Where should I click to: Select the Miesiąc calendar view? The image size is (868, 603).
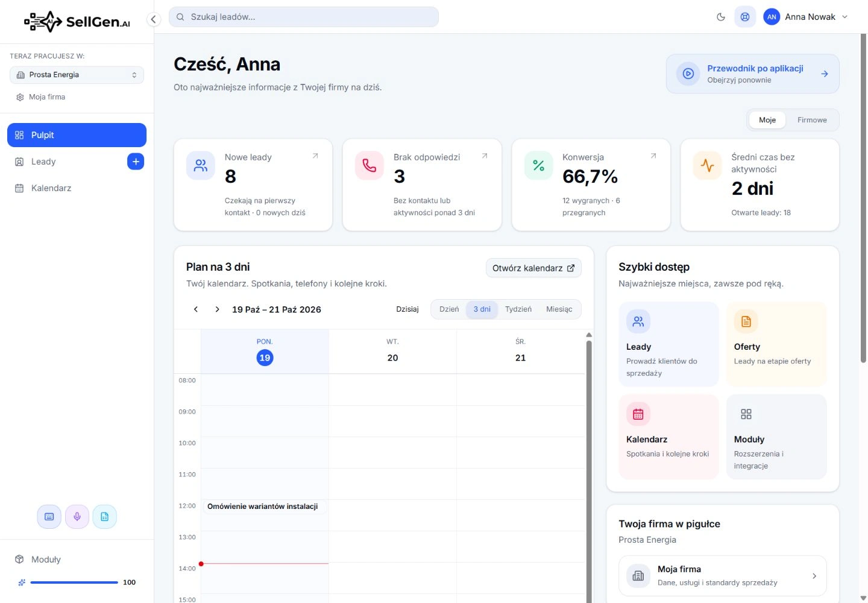click(x=559, y=309)
